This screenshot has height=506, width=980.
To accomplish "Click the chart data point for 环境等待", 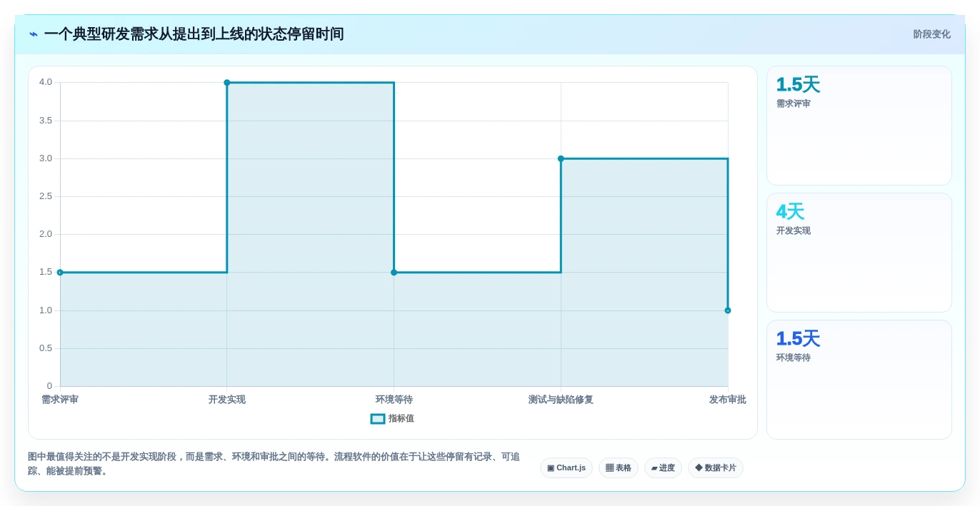I will tap(394, 273).
